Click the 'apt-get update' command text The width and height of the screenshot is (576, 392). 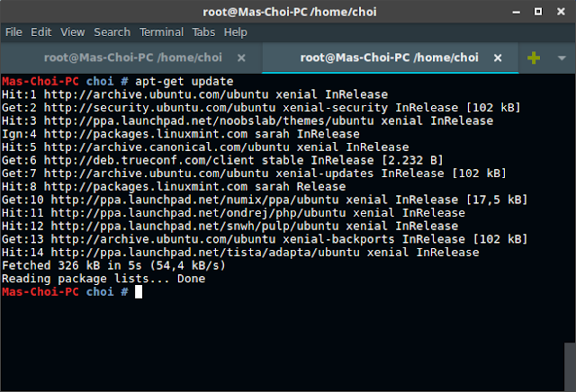[x=184, y=82]
